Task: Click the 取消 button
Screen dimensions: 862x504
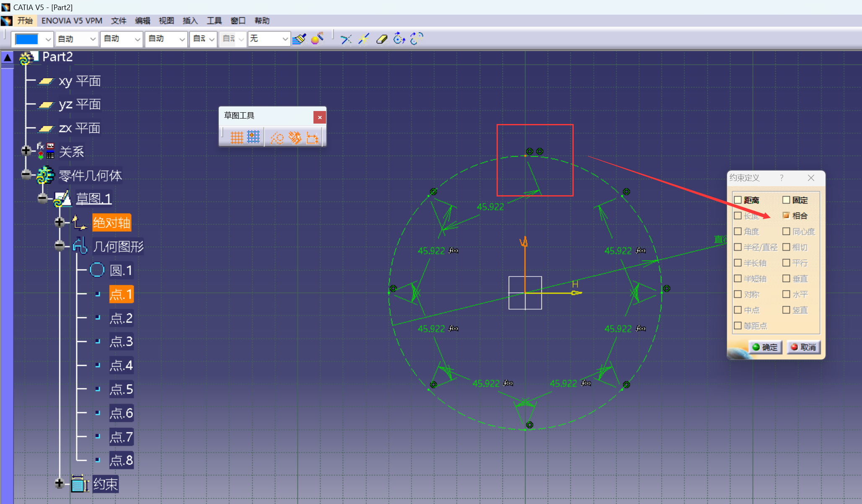Action: point(803,347)
